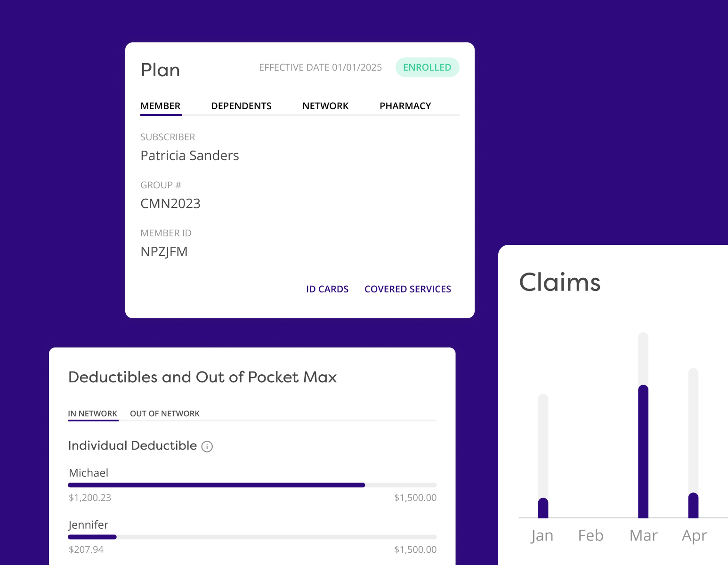
Task: Click the member ID NPZJFM
Action: coord(164,252)
